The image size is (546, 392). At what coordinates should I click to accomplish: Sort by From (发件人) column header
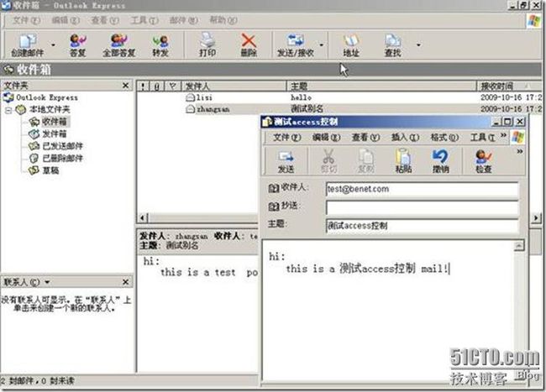234,86
